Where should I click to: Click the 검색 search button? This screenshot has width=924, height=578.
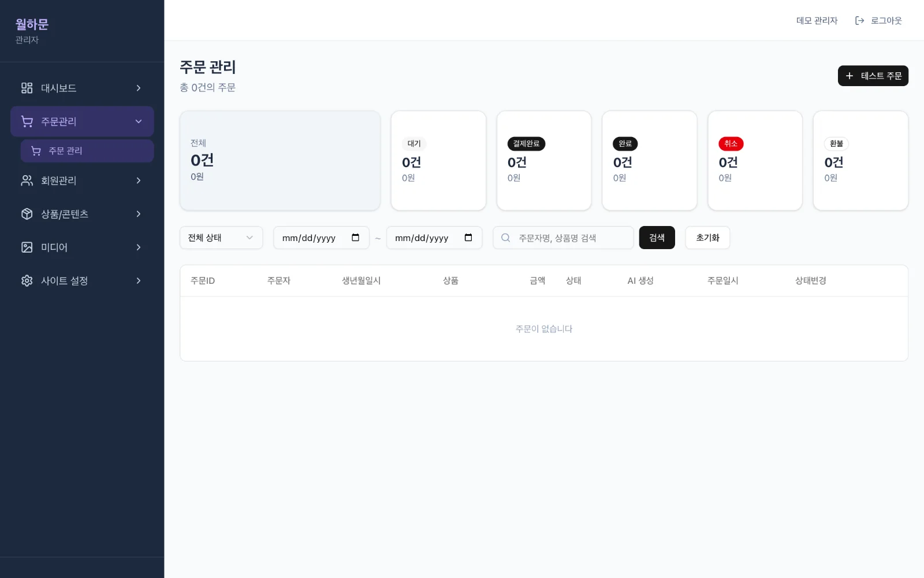coord(657,238)
